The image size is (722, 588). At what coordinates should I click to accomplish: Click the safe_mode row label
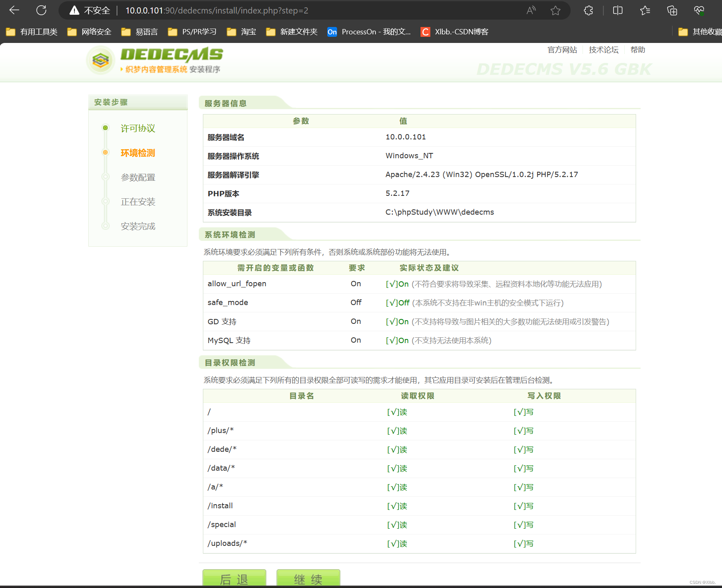click(x=228, y=303)
